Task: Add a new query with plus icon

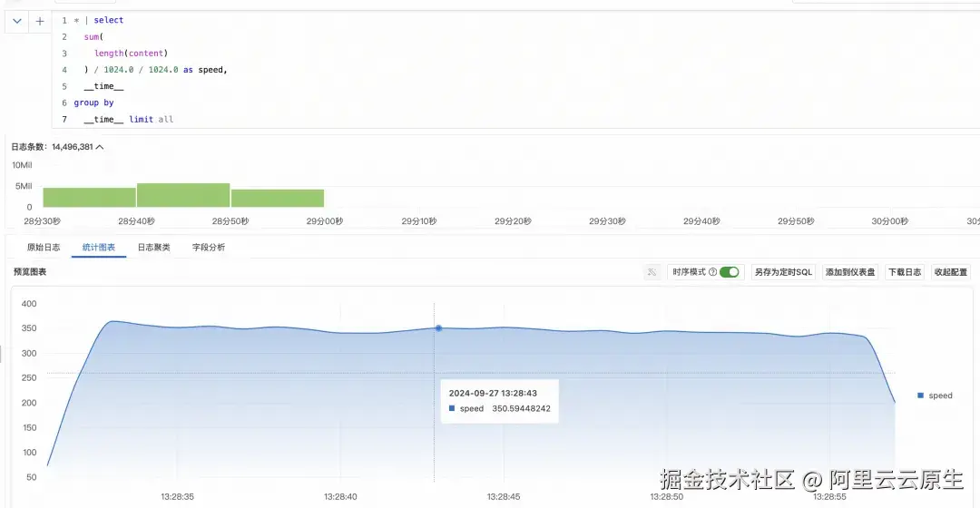Action: click(x=40, y=21)
